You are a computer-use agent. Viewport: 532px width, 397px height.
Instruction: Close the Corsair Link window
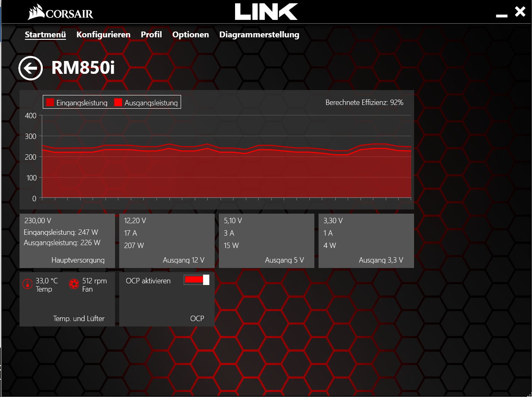point(520,11)
